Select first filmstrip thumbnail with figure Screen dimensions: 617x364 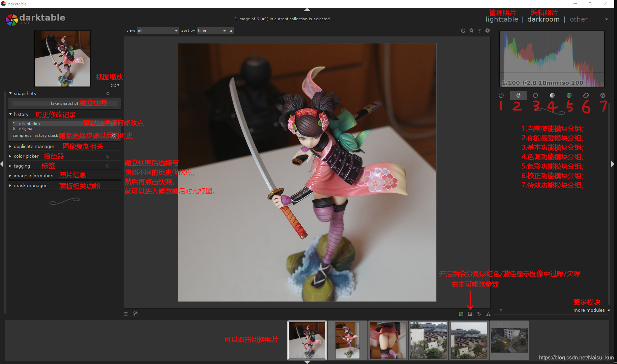pyautogui.click(x=307, y=340)
